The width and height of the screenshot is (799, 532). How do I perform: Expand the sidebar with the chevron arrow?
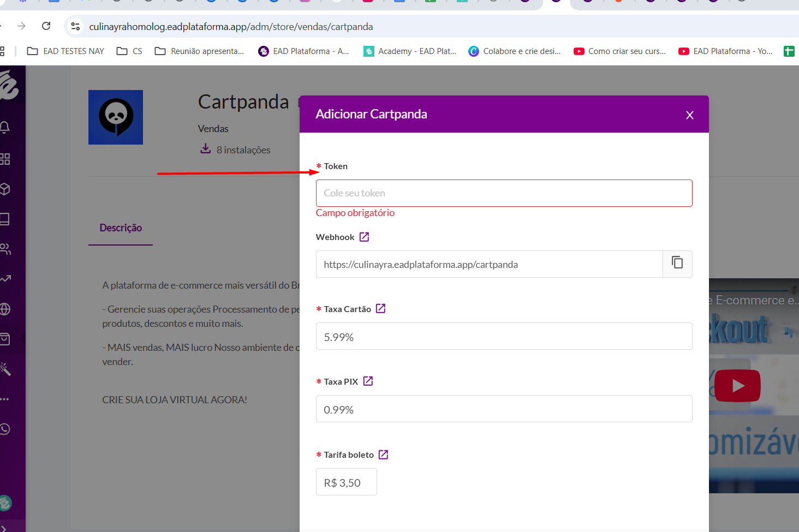pyautogui.click(x=3, y=528)
